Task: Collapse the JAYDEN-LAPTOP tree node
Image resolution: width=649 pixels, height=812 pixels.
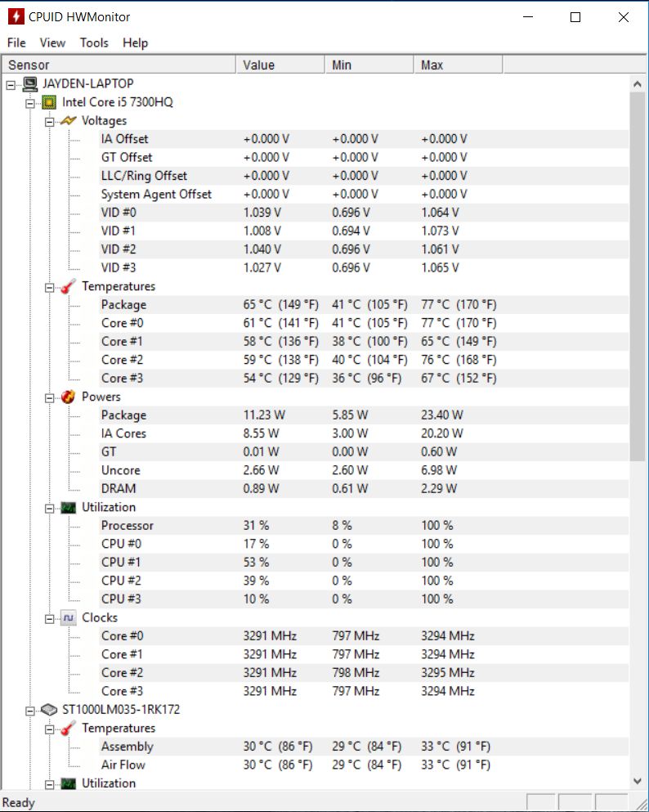Action: click(11, 84)
